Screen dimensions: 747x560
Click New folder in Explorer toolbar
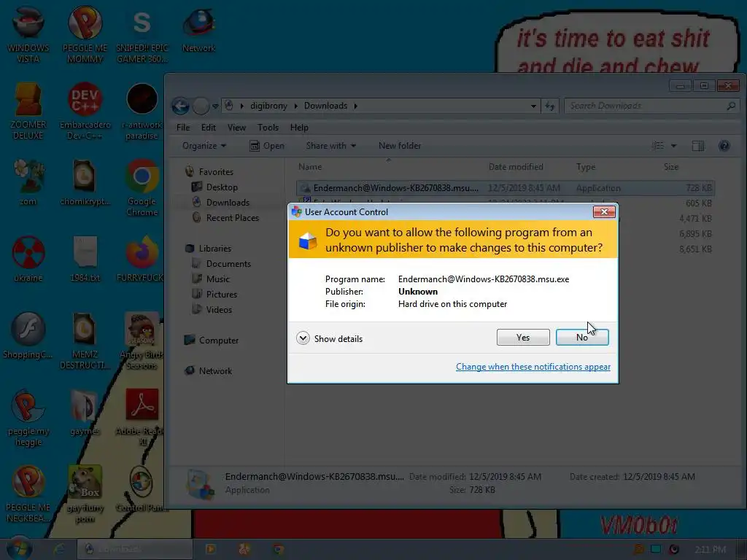click(400, 146)
